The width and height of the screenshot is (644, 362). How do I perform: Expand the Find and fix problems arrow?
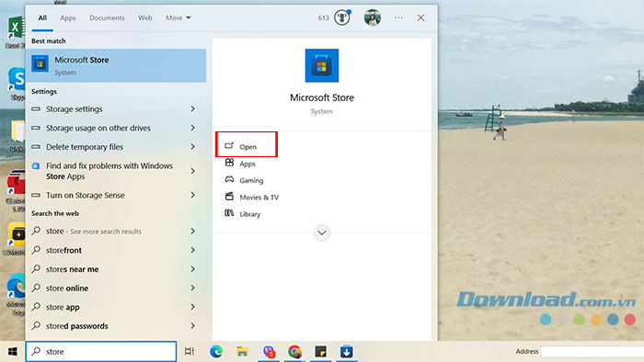point(192,171)
